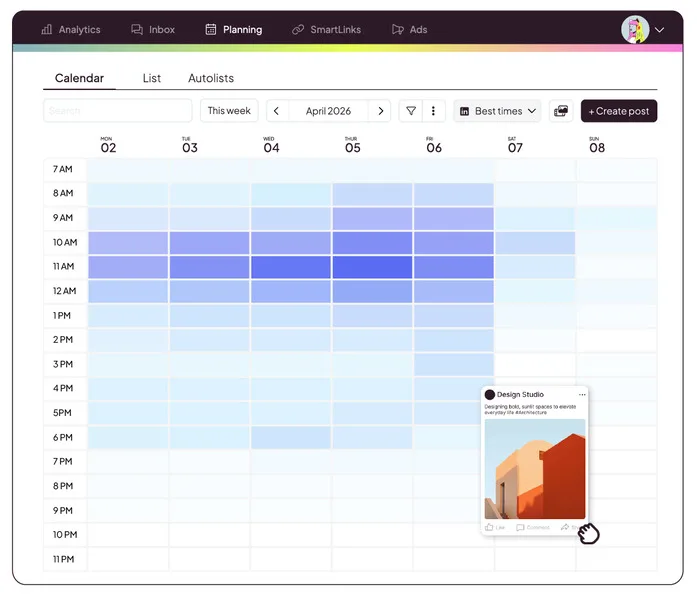
Task: Click the Create post button
Action: [x=619, y=111]
